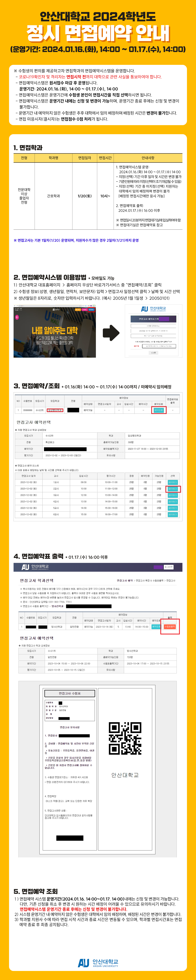The width and height of the screenshot is (196, 980).
Task: Click the '면접고사 예약선택' title in section 3
Action: (x=33, y=422)
